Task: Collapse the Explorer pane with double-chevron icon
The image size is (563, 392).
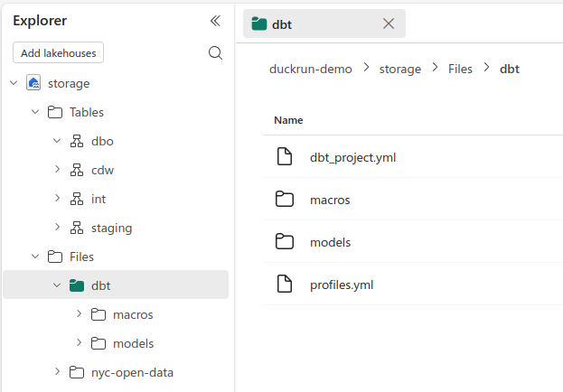Action: click(215, 21)
